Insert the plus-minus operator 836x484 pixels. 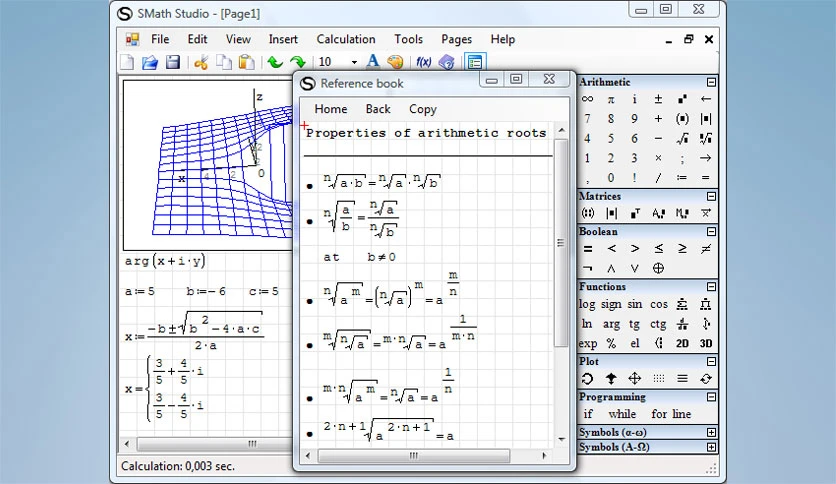pos(658,99)
